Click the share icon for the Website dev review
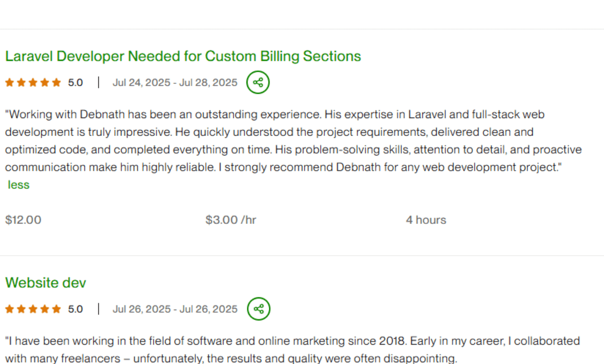 pos(258,308)
